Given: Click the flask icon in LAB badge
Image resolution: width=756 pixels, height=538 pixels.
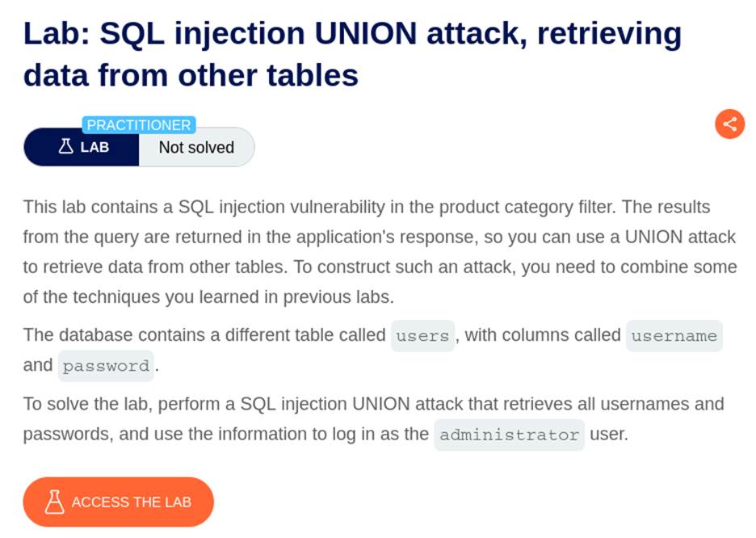Looking at the screenshot, I should point(65,147).
